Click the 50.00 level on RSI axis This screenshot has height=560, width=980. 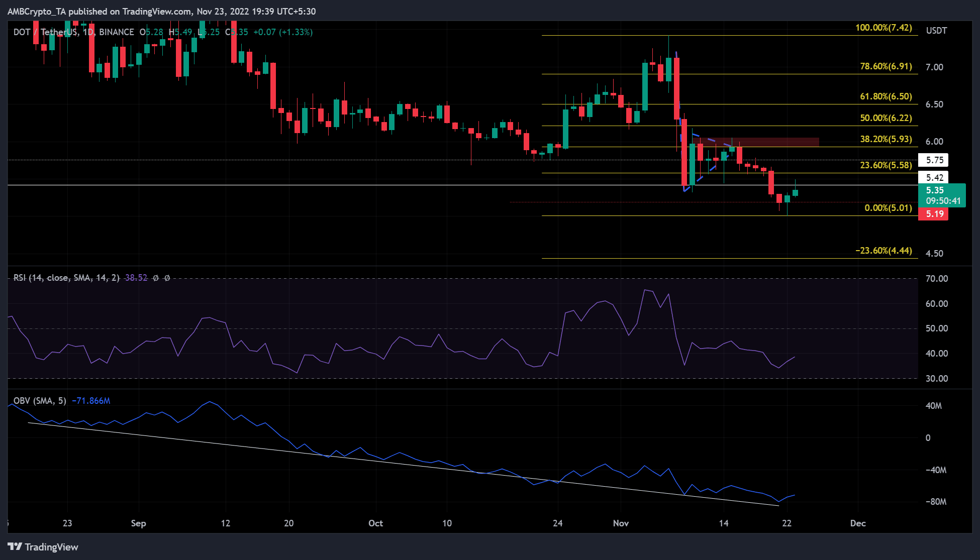pyautogui.click(x=937, y=328)
